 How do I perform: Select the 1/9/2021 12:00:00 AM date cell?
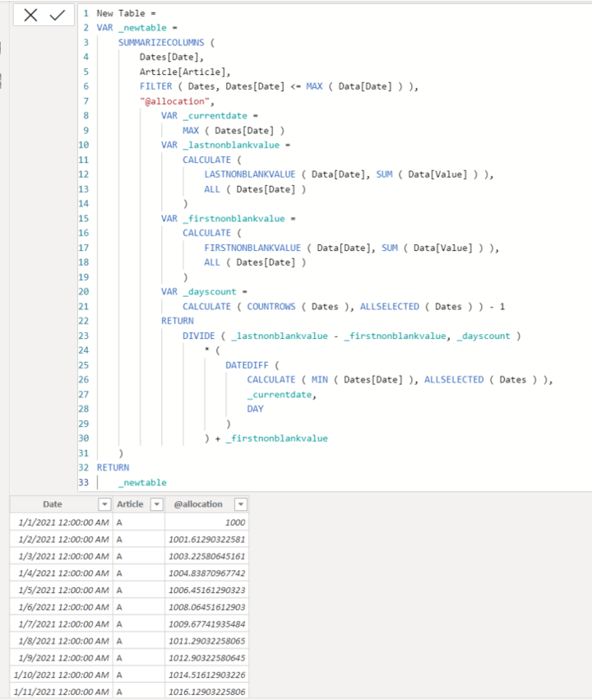[62, 658]
